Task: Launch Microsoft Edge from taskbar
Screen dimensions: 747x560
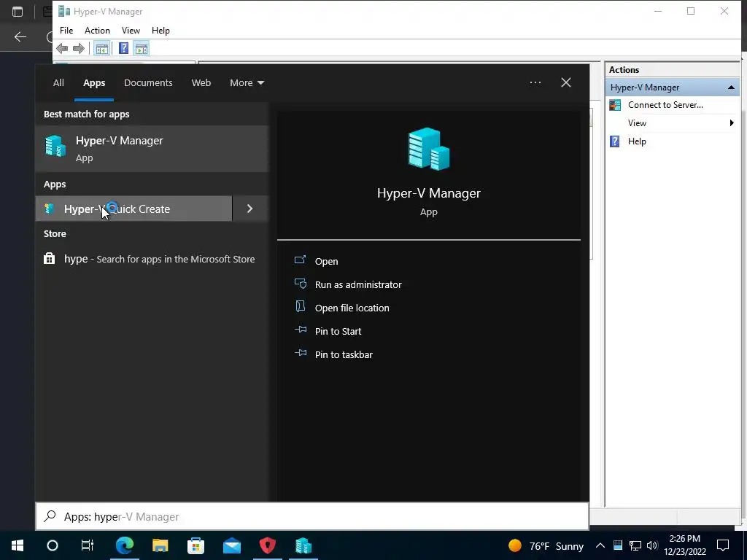Action: click(x=125, y=545)
